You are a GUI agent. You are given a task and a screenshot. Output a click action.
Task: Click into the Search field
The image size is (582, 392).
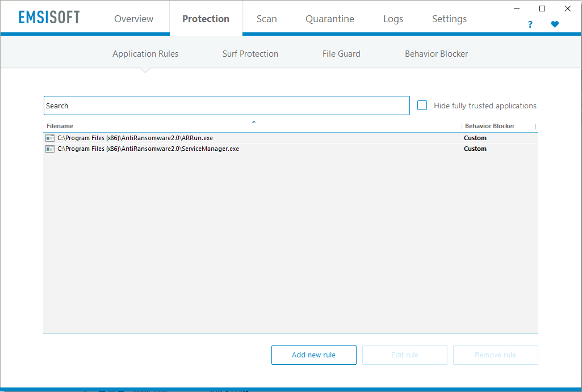227,106
